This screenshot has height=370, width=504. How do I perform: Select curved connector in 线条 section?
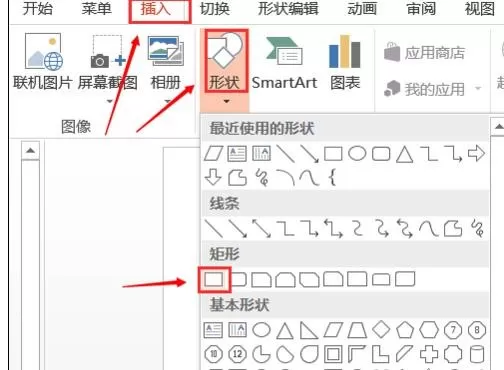pyautogui.click(x=357, y=229)
